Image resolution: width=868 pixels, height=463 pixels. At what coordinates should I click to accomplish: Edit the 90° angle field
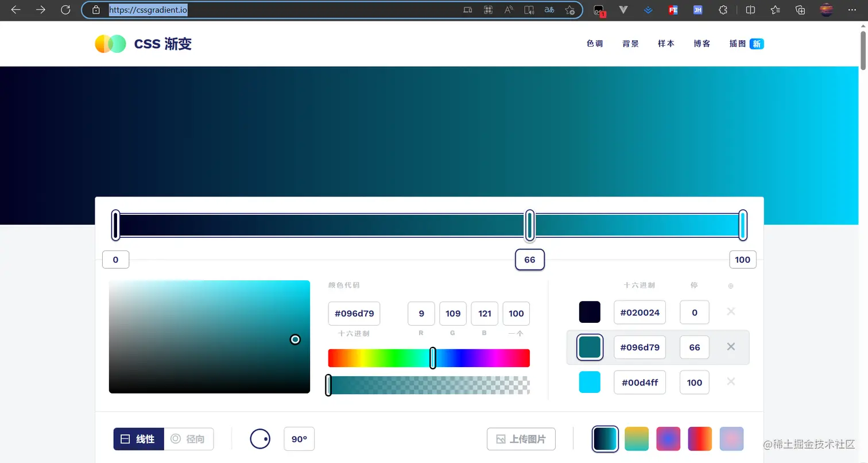point(299,439)
